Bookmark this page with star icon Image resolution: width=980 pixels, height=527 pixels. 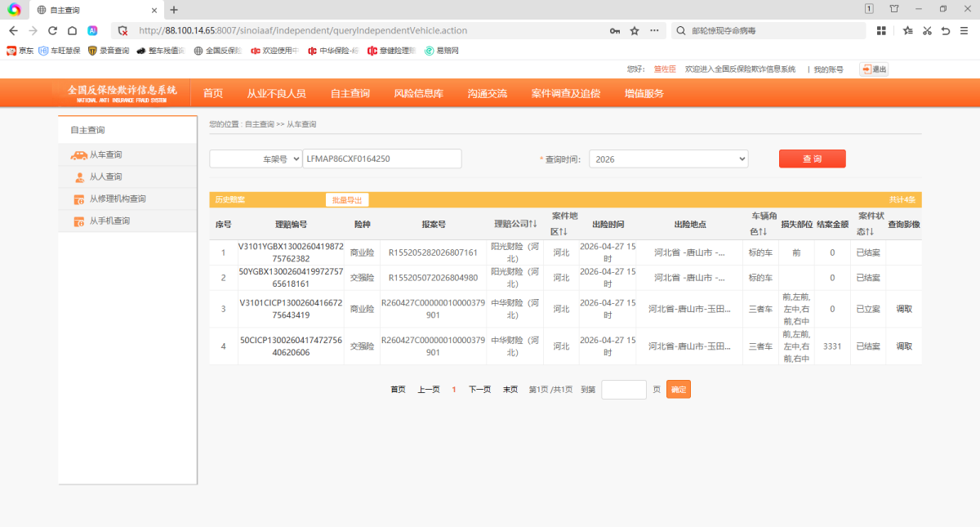click(635, 31)
